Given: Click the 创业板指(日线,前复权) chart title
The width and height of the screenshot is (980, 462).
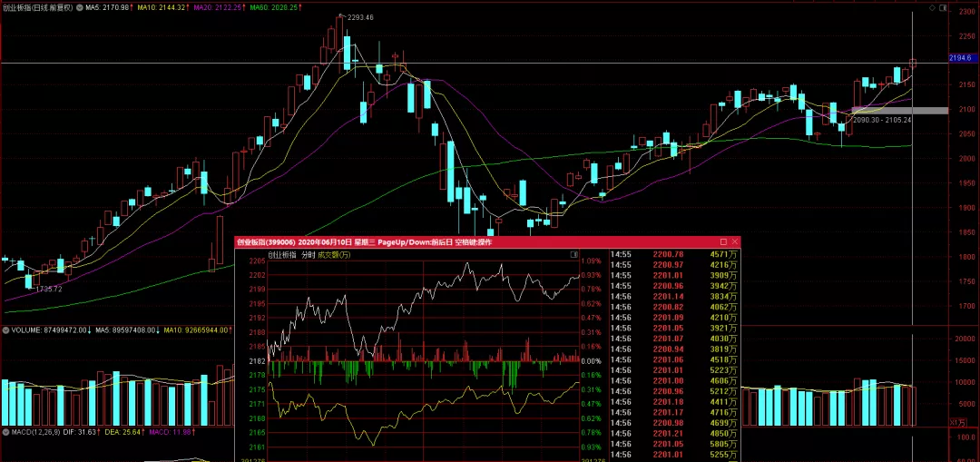Looking at the screenshot, I should pos(37,7).
